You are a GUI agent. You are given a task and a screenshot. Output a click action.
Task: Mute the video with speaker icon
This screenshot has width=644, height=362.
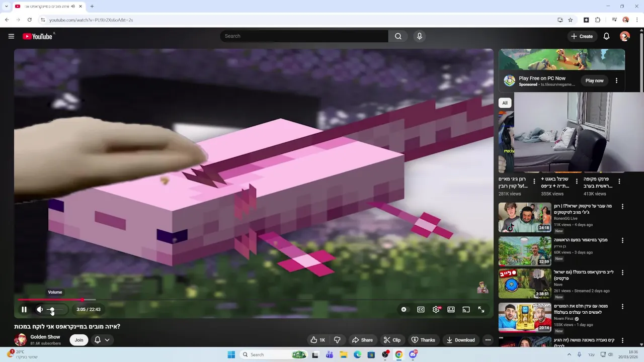pos(40,310)
